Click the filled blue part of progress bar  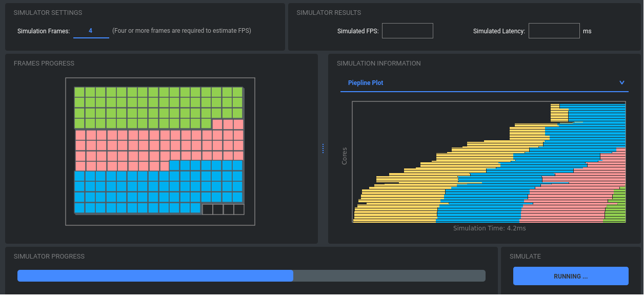click(x=155, y=276)
